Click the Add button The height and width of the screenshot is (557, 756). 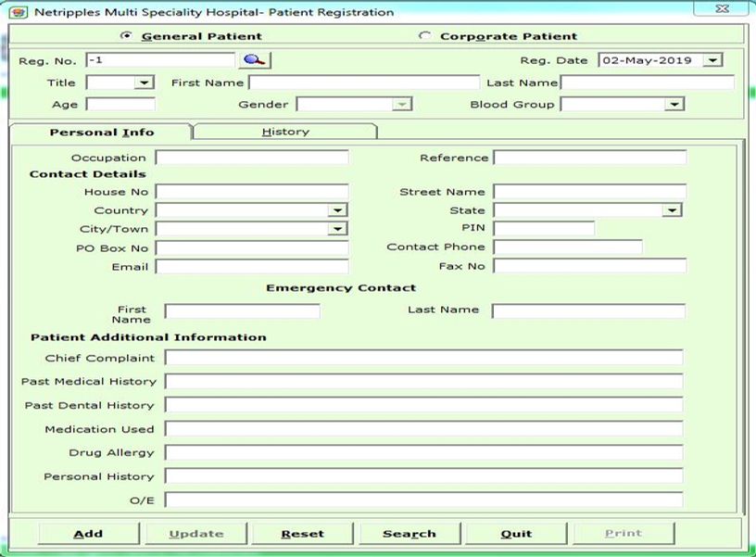click(88, 534)
